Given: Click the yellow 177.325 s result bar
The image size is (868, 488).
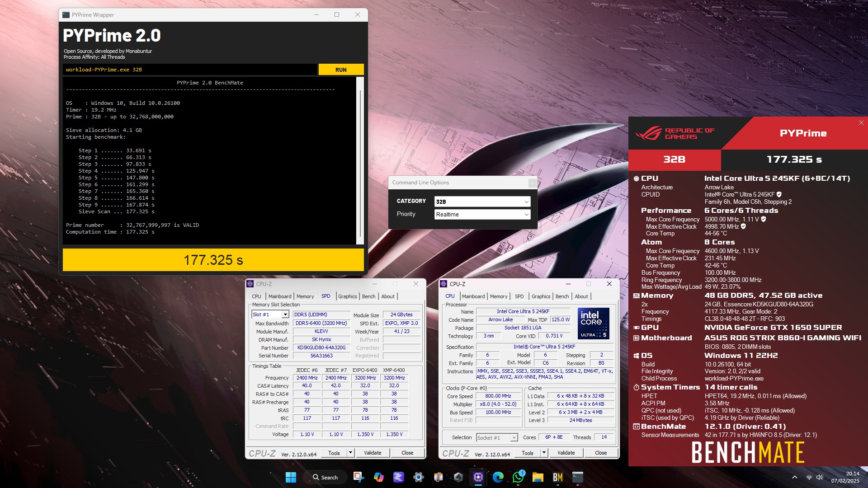Looking at the screenshot, I should (213, 260).
